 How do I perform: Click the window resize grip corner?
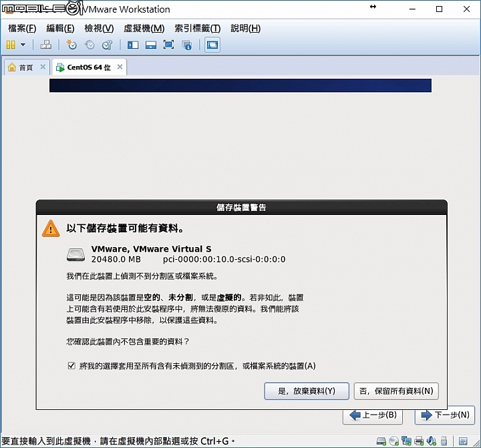point(477,443)
